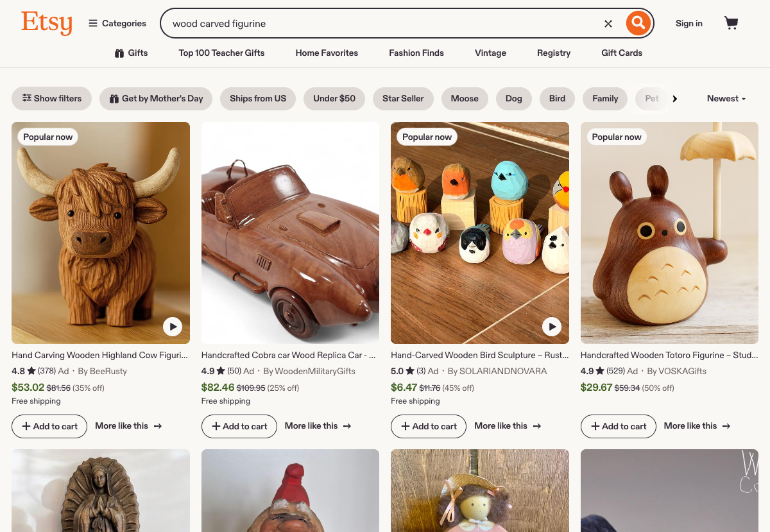This screenshot has height=532, width=770.
Task: Expand the Show filters panel
Action: 52,99
